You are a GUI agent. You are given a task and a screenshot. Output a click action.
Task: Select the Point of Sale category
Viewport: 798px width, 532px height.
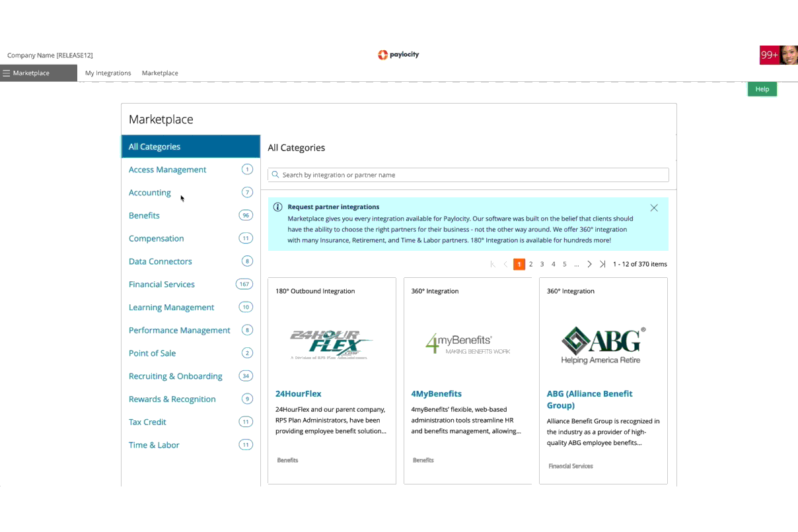191,353
